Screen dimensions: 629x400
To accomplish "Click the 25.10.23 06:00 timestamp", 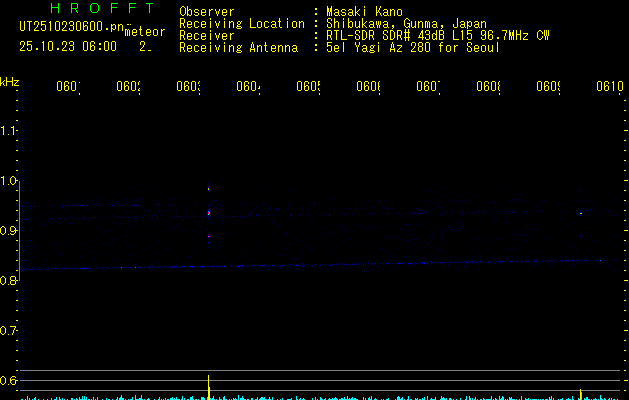I will pyautogui.click(x=68, y=46).
